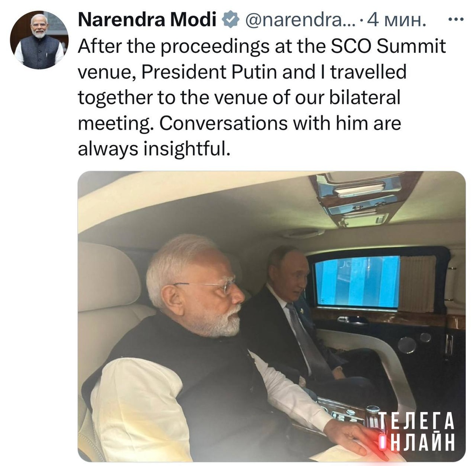Click the '4 мин.' post timestamp
Screen dimensions: 476x466
click(396, 20)
